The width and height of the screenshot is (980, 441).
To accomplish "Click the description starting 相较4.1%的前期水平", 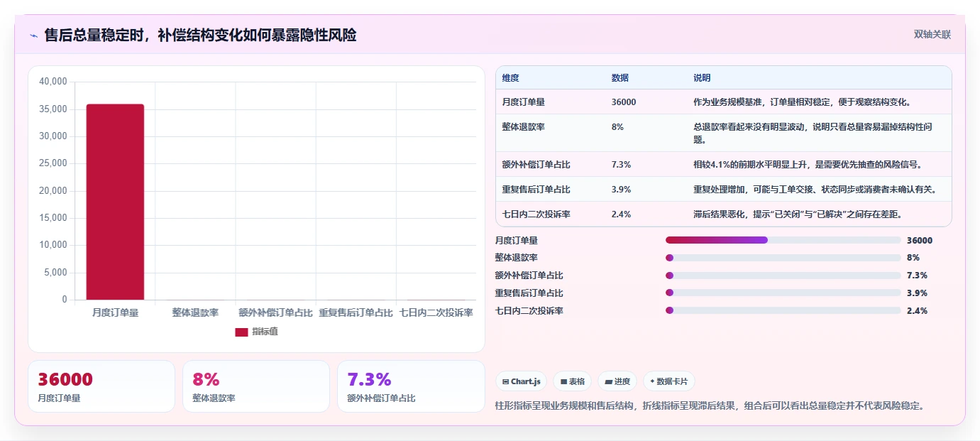I will pyautogui.click(x=808, y=164).
